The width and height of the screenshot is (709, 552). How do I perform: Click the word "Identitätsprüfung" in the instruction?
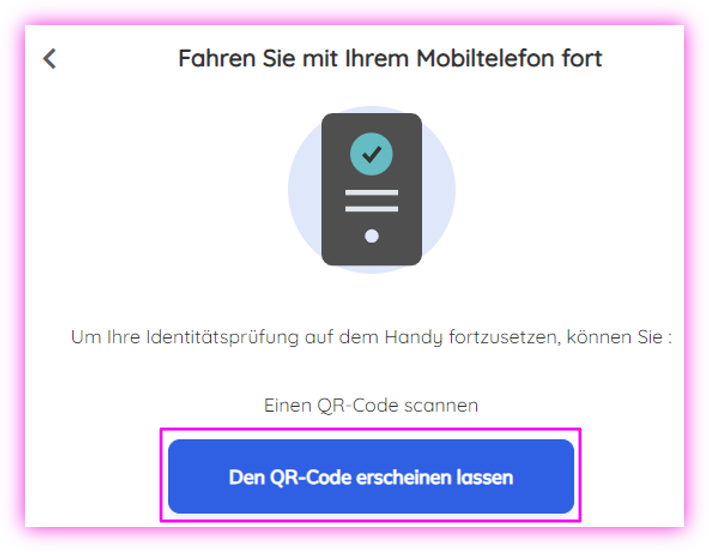pyautogui.click(x=222, y=338)
